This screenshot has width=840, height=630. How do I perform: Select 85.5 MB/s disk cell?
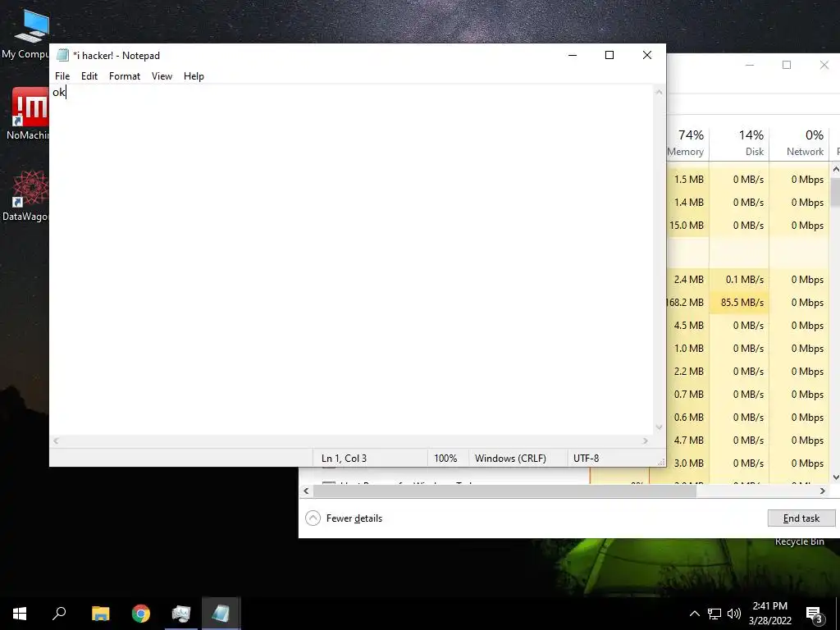[x=739, y=303]
